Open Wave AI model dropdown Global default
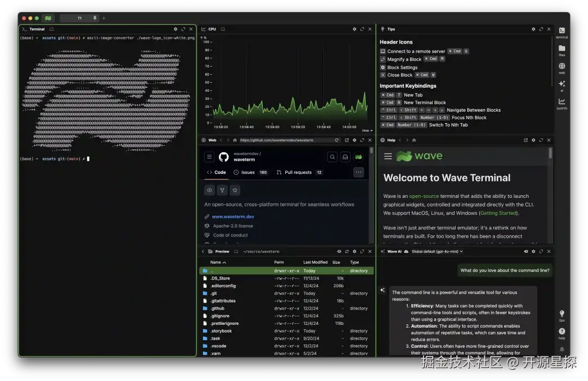 [x=437, y=251]
